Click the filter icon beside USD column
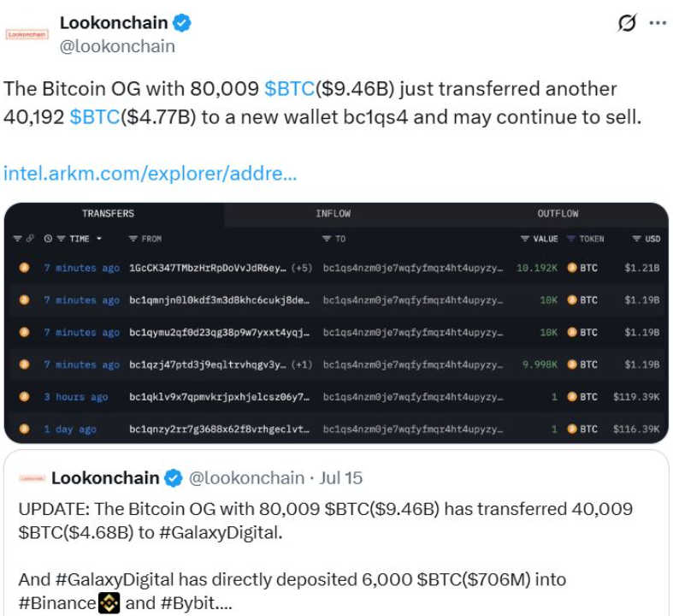The height and width of the screenshot is (616, 673). tap(636, 239)
